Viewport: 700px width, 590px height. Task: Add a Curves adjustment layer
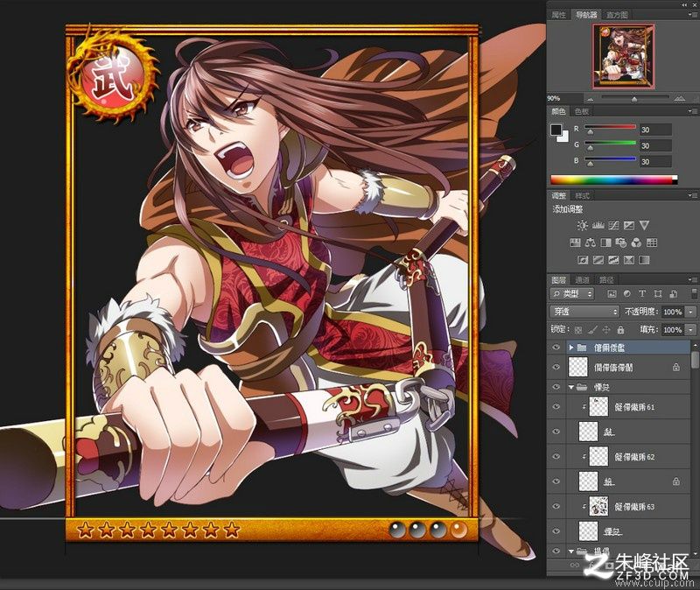tap(613, 226)
